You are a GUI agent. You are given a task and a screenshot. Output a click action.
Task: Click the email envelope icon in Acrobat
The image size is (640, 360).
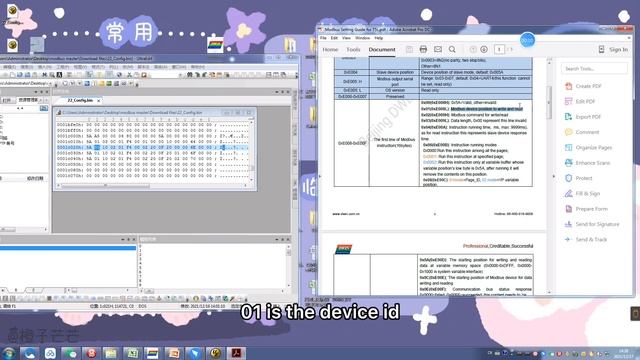(438, 49)
